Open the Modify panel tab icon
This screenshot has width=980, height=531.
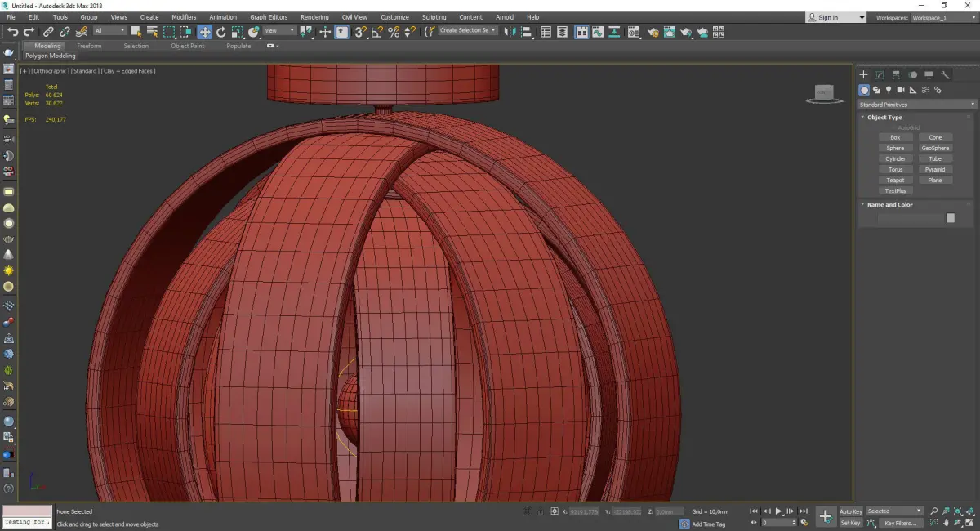[x=880, y=74]
